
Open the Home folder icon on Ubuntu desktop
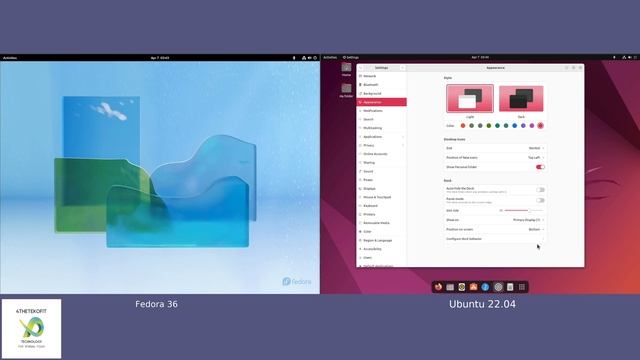(x=347, y=69)
